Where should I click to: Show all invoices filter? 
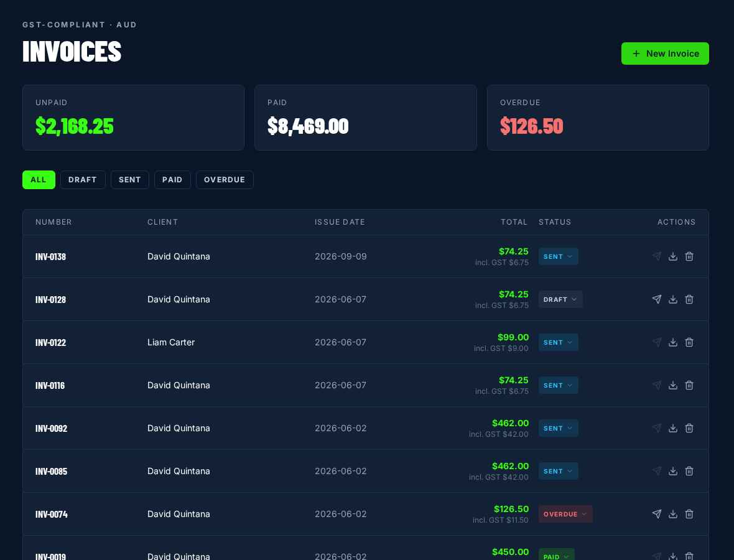[x=39, y=180]
